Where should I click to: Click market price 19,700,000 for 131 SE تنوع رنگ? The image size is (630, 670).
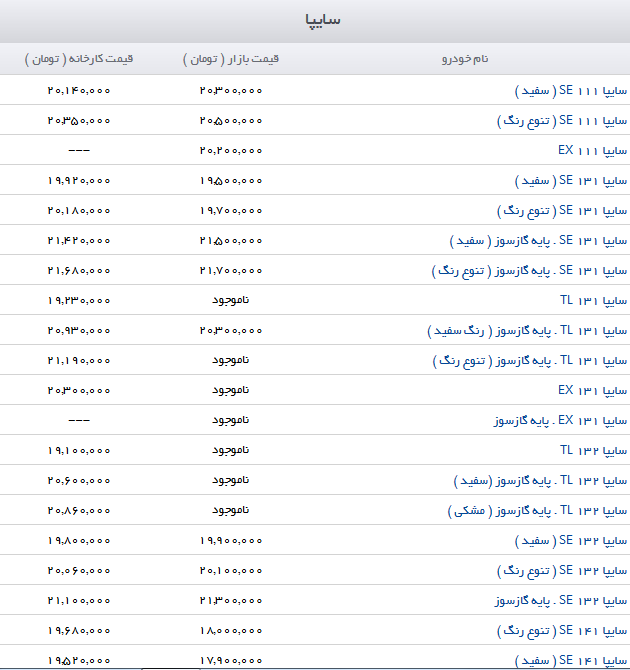point(231,211)
